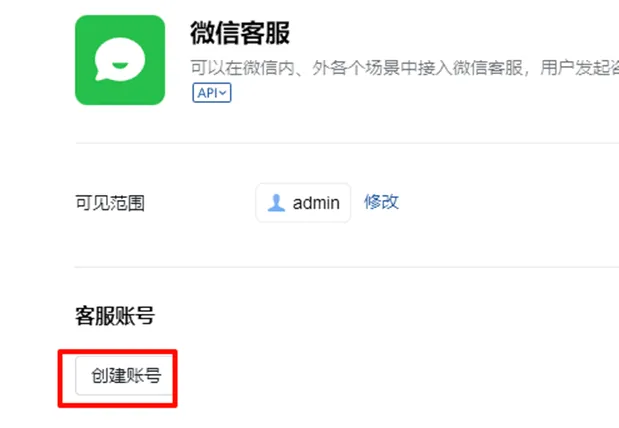
Task: Open the blue-outlined API badge
Action: (x=212, y=93)
